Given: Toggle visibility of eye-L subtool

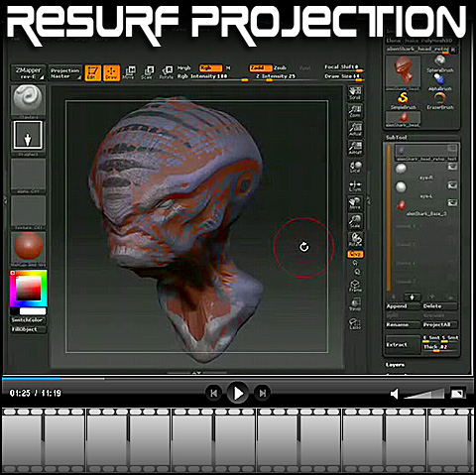Looking at the screenshot, I should click(452, 185).
